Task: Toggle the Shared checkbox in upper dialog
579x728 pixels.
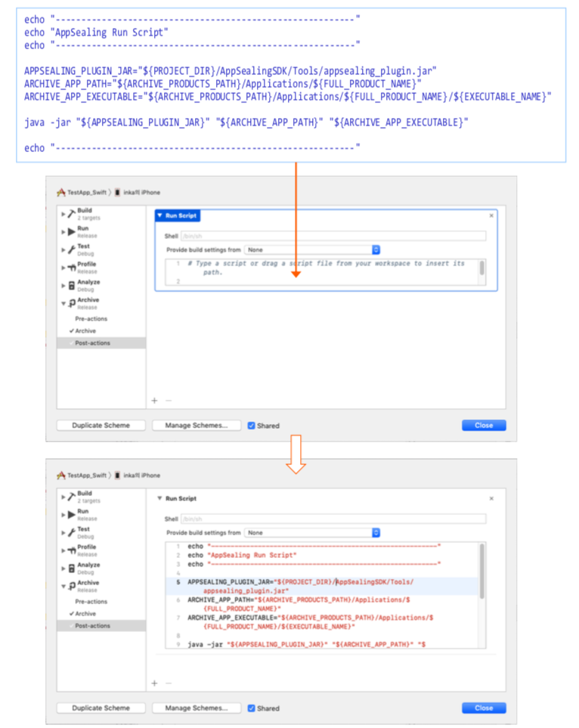Action: 252,426
